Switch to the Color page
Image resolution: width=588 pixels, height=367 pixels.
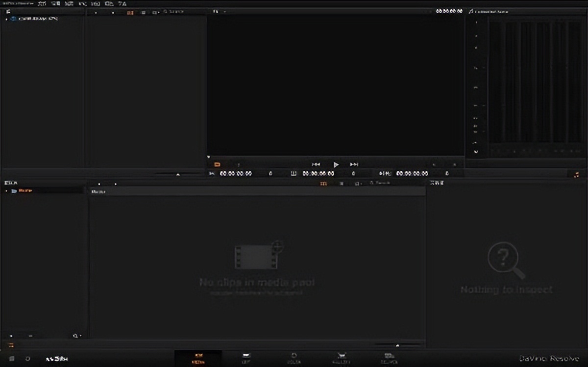pos(294,358)
